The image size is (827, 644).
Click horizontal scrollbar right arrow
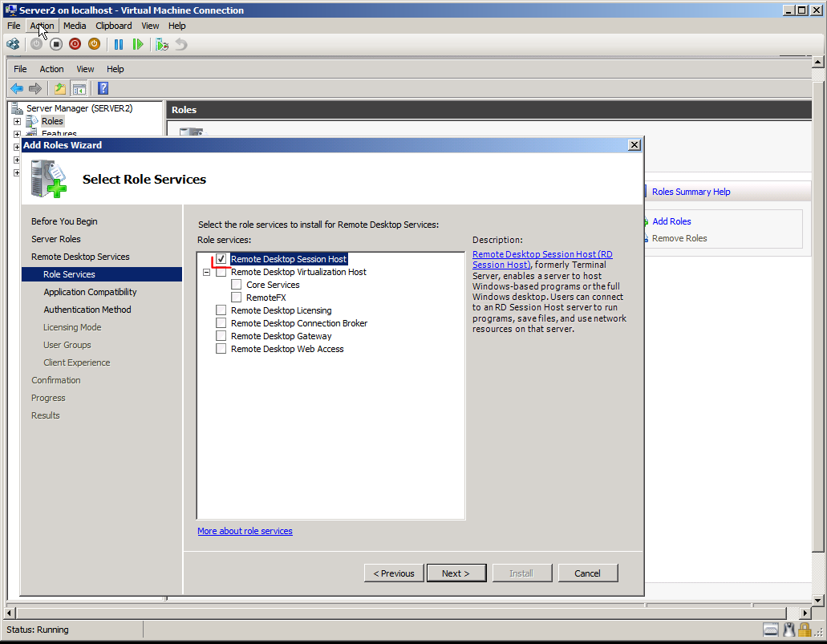coord(805,613)
